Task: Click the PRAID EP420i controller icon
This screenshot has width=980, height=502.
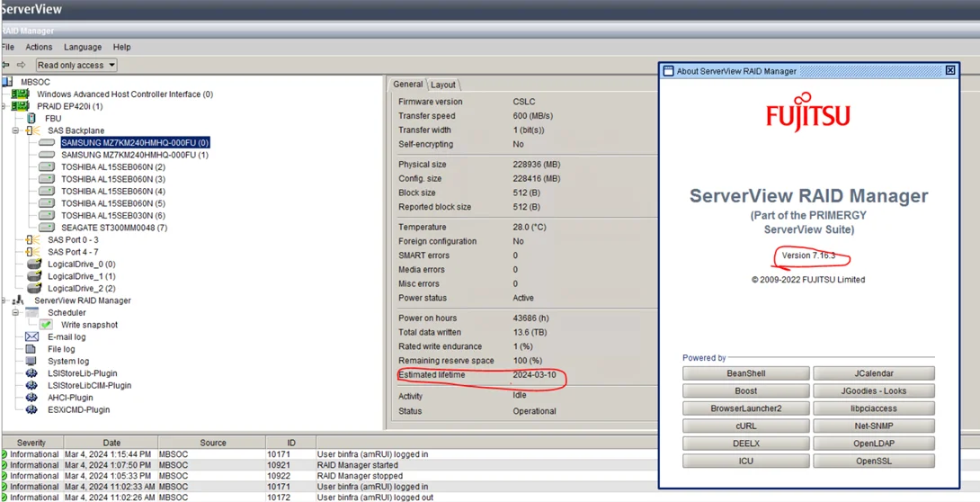Action: tap(21, 106)
